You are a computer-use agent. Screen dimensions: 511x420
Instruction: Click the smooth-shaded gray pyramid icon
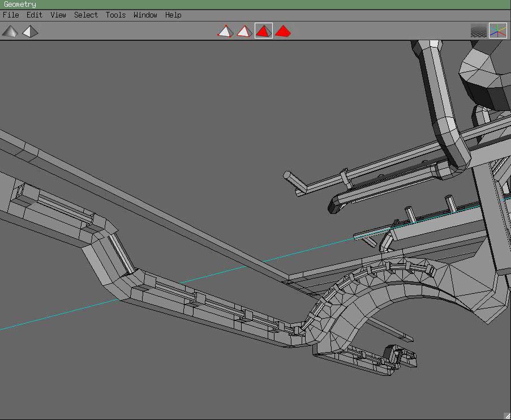point(10,31)
